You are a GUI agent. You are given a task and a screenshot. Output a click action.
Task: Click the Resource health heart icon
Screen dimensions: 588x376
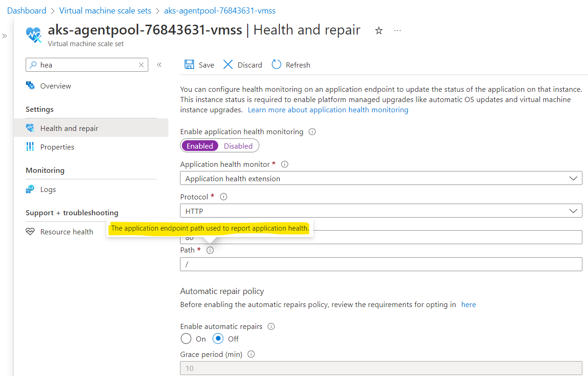[x=30, y=232]
